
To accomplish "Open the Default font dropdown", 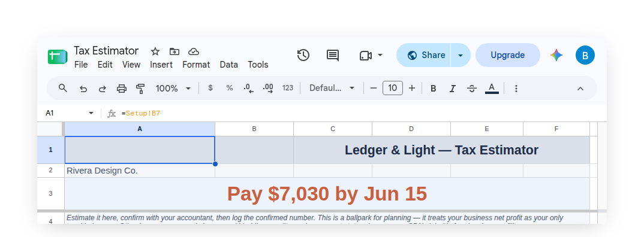I will (x=332, y=88).
